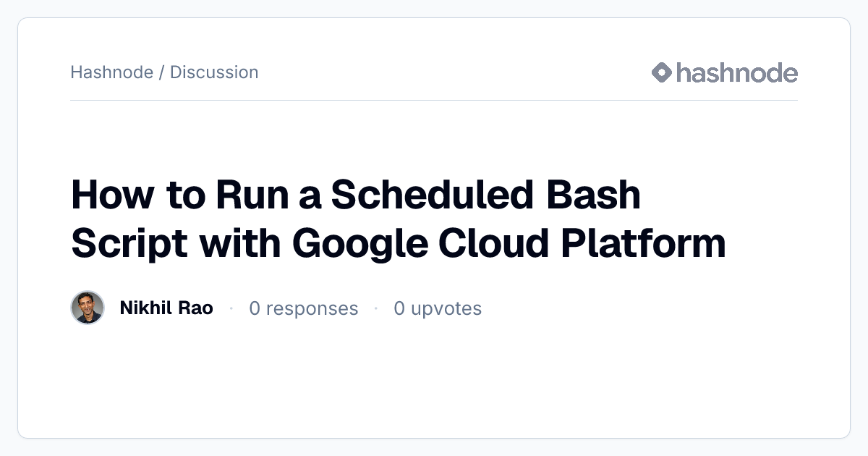Screen dimensions: 868x456
Task: Click the Hashnode diamond logo icon
Action: (662, 72)
